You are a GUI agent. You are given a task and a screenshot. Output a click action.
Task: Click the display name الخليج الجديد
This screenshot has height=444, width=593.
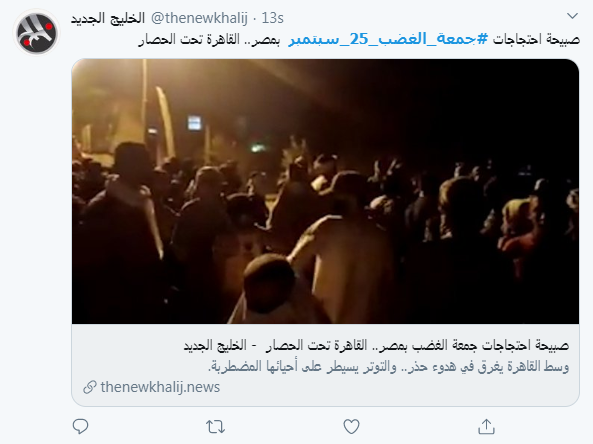[108, 18]
